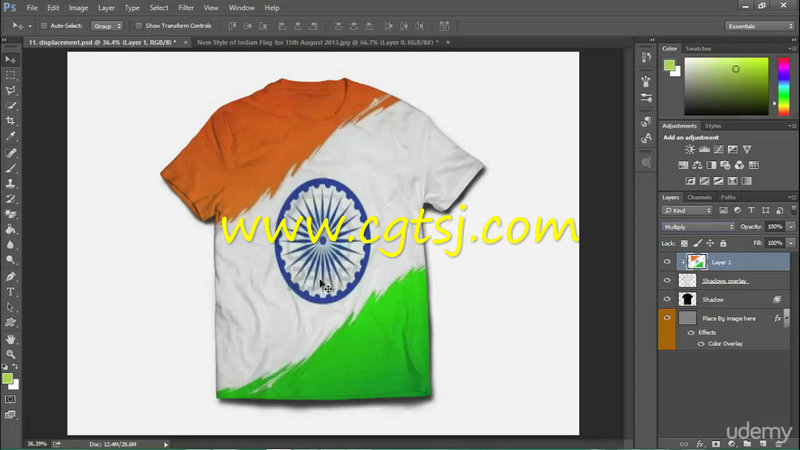Open the Group auto-select dropdown
800x450 pixels.
click(x=107, y=26)
